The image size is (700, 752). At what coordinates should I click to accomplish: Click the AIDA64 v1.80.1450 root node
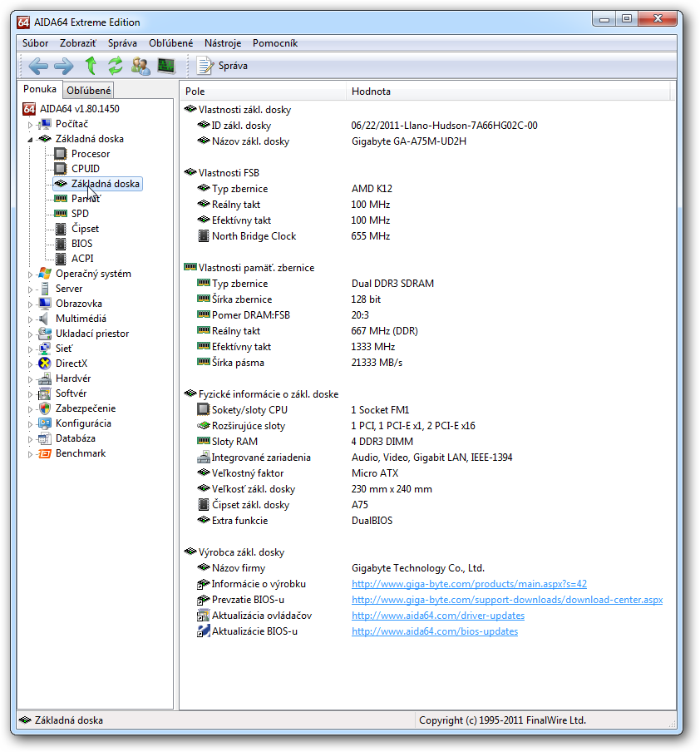pos(79,109)
